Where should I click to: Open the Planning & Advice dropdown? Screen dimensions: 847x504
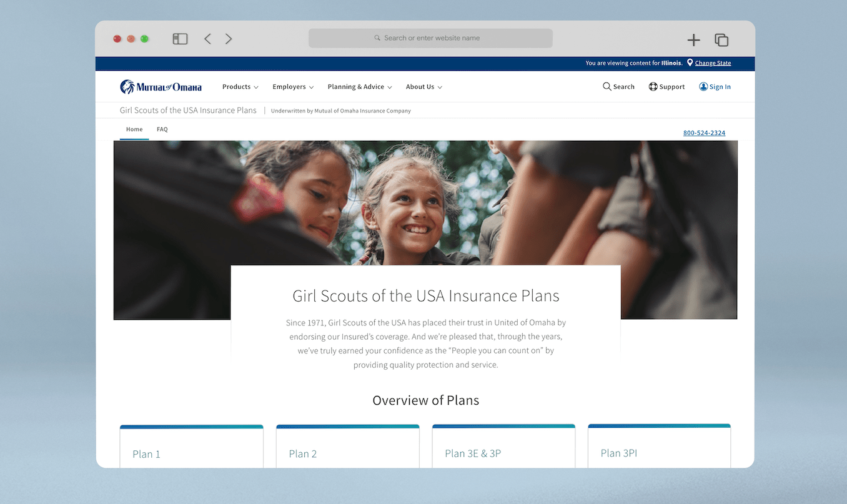[360, 87]
